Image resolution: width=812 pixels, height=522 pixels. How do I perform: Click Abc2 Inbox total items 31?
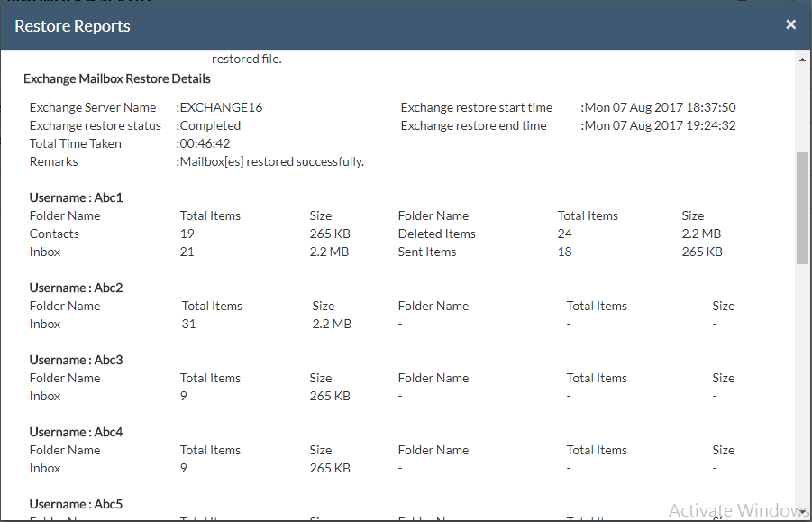[x=188, y=324]
